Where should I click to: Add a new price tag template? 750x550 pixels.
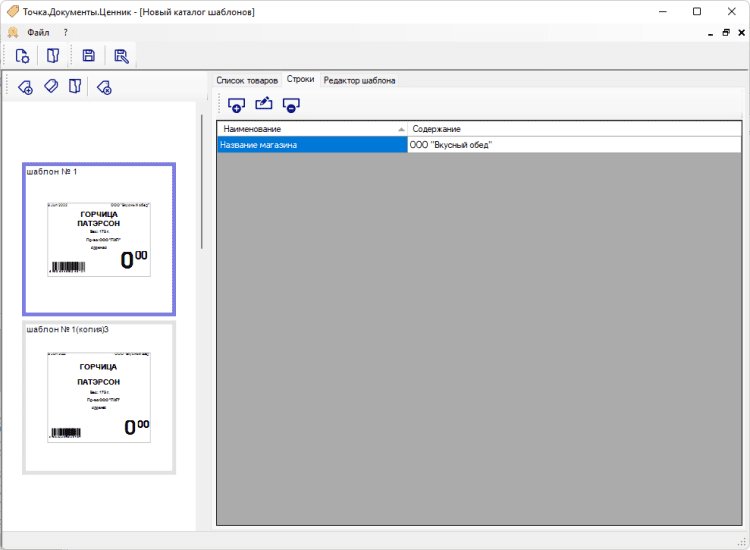[x=25, y=87]
